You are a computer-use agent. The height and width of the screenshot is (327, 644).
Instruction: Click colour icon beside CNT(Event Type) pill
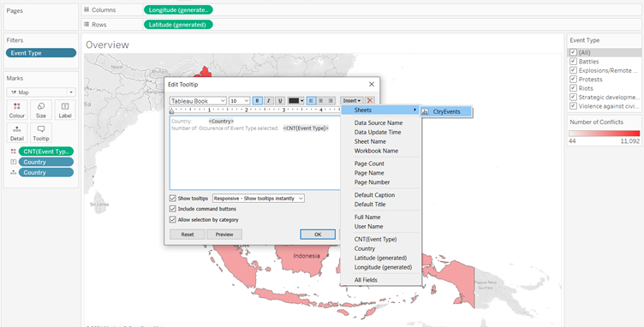(13, 152)
